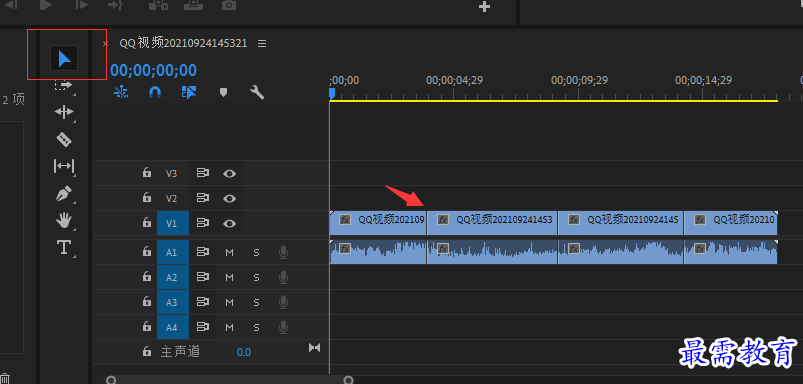Toggle Linked Selection in timeline
Viewport: 803px width, 384px height.
coord(189,92)
